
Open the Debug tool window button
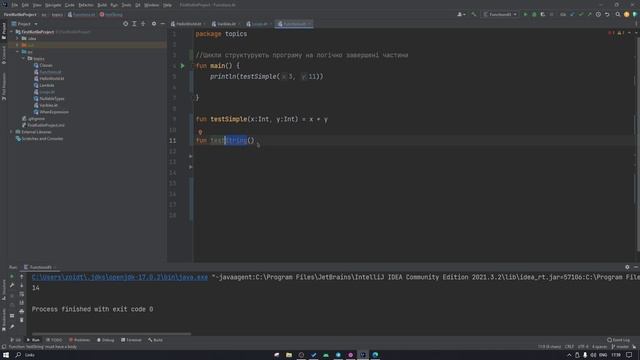point(106,340)
